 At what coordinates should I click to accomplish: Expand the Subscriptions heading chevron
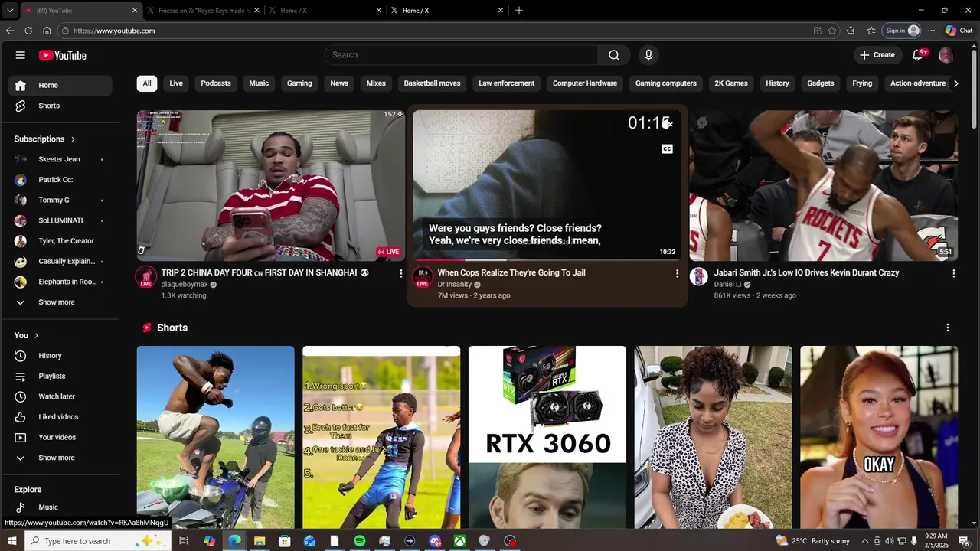[x=73, y=139]
